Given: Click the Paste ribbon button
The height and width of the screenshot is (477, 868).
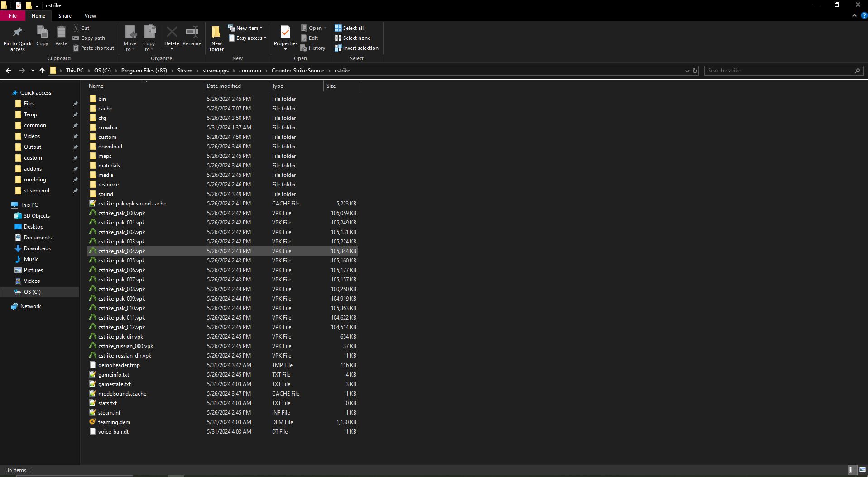Looking at the screenshot, I should click(61, 36).
